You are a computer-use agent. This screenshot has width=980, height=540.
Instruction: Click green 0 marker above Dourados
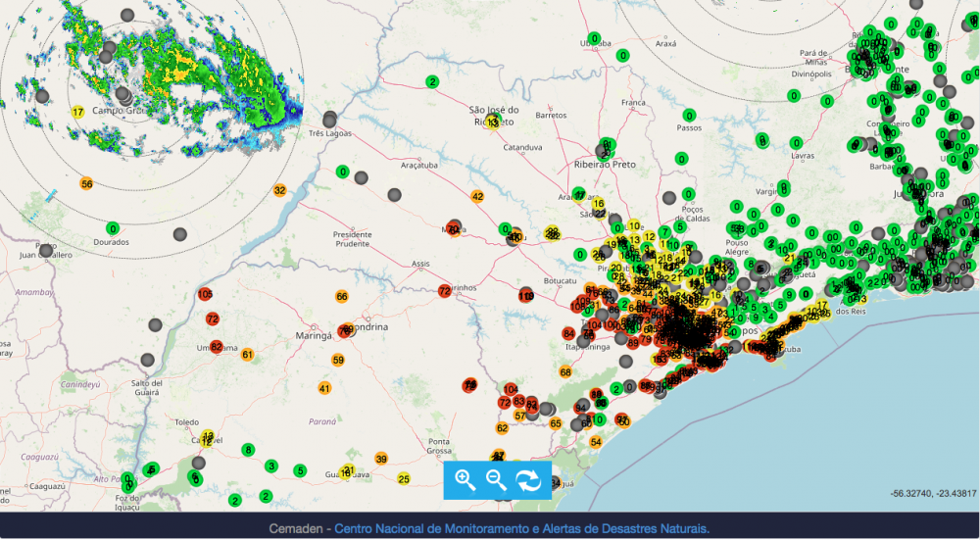point(113,228)
